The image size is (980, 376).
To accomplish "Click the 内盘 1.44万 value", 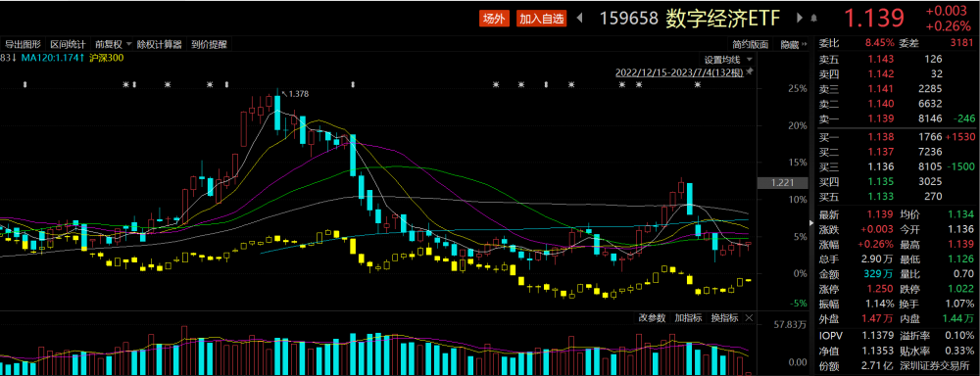I will pyautogui.click(x=959, y=319).
